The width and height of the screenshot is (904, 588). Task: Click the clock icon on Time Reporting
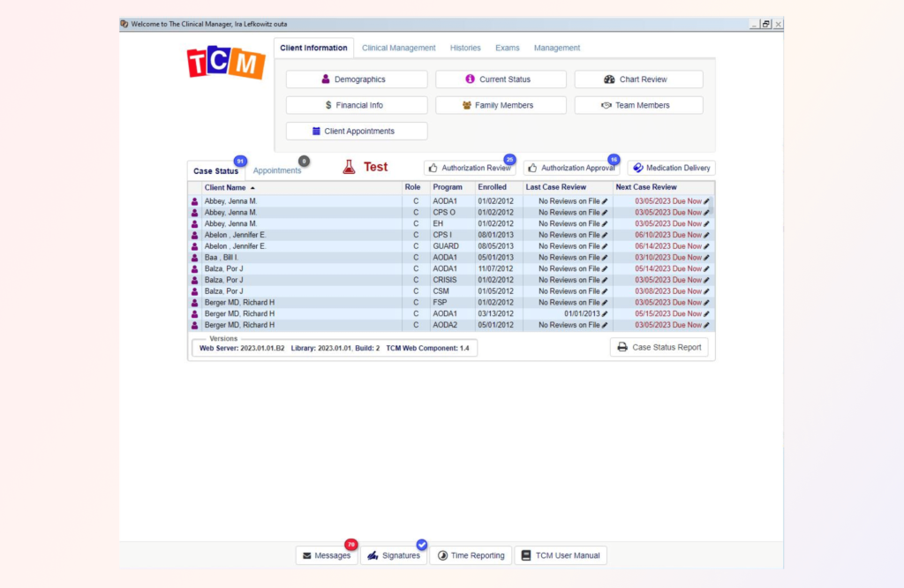coord(441,556)
